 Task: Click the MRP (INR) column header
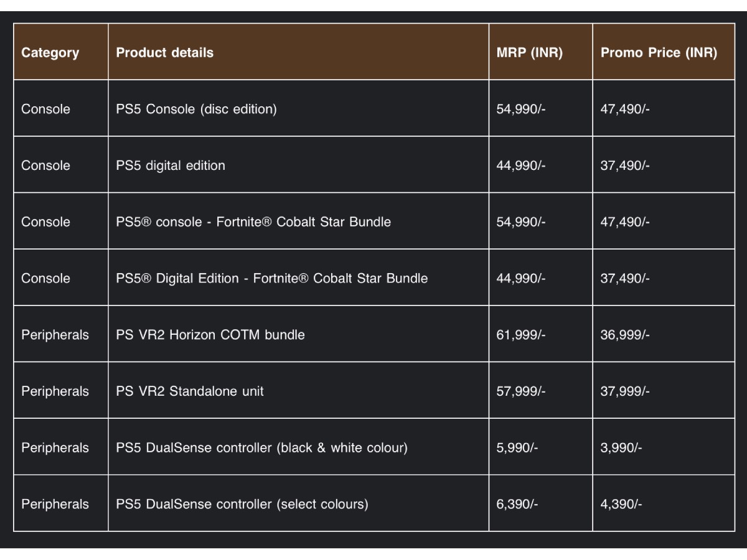point(530,53)
